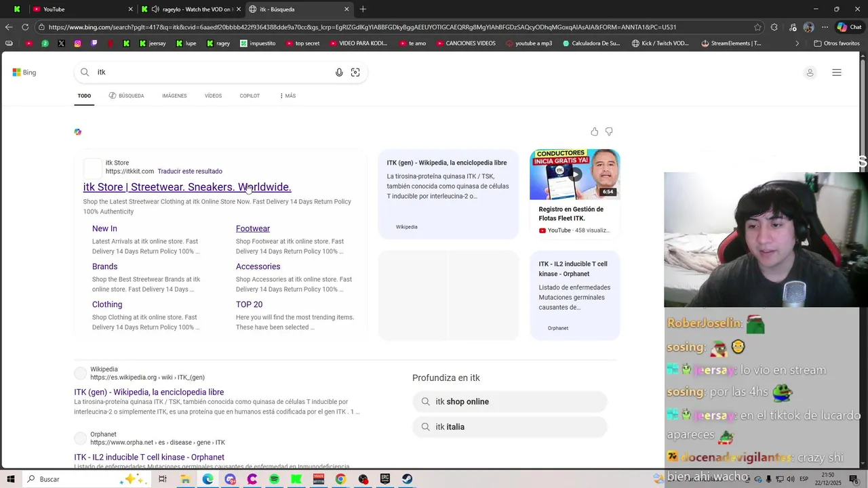Open the browser settings ellipsis menu
This screenshot has width=868, height=488.
click(x=825, y=27)
